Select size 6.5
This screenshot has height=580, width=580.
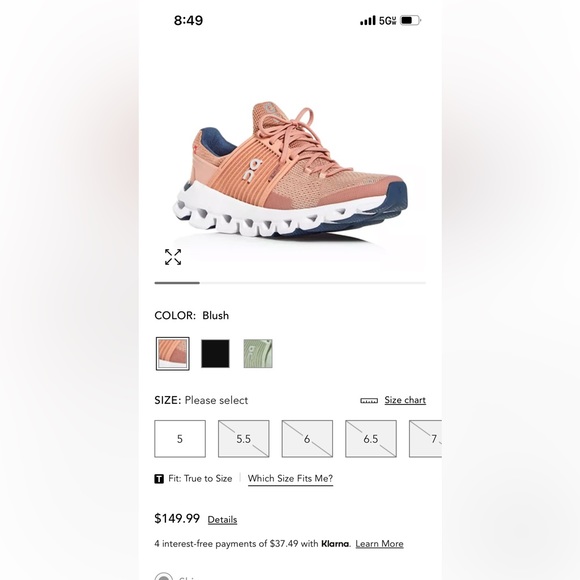(371, 439)
